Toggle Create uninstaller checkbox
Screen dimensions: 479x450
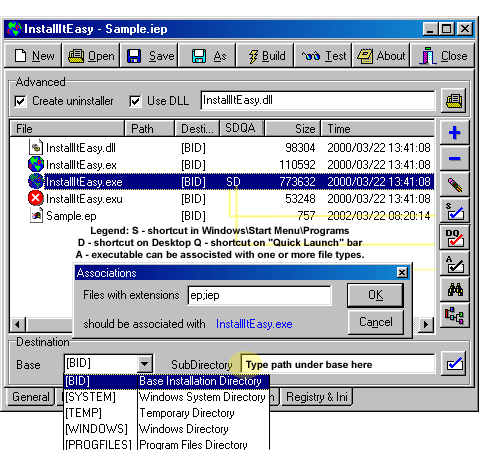(20, 101)
